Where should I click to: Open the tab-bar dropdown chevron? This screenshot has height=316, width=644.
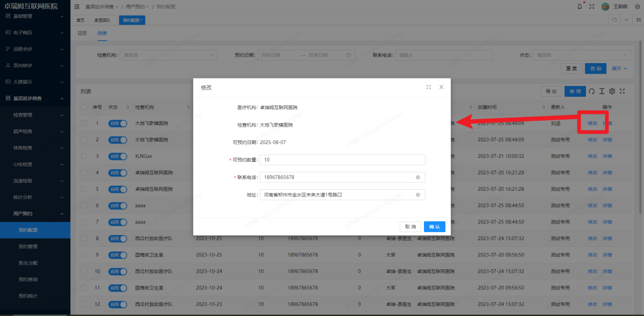click(627, 20)
